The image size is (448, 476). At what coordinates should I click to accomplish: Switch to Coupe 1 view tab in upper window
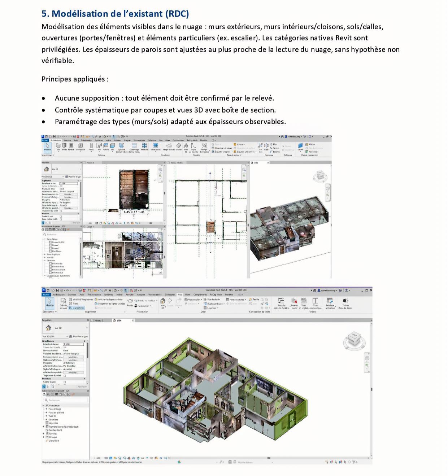point(90,227)
